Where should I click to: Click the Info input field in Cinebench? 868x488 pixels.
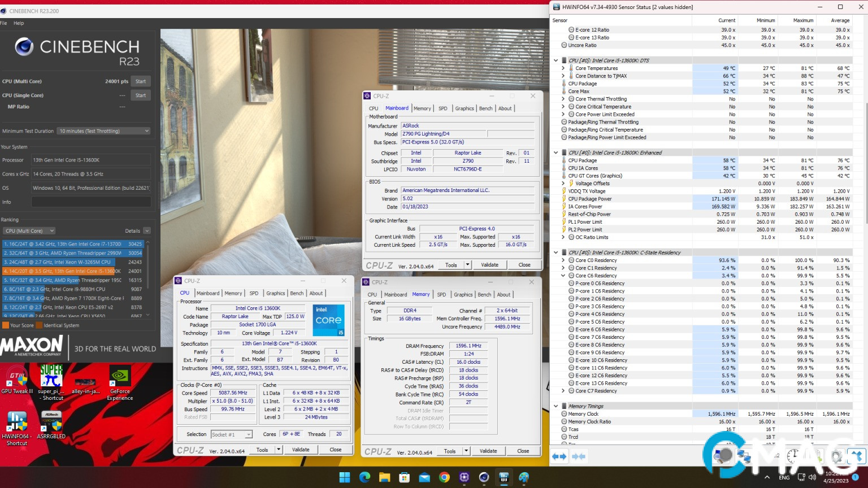tap(90, 202)
